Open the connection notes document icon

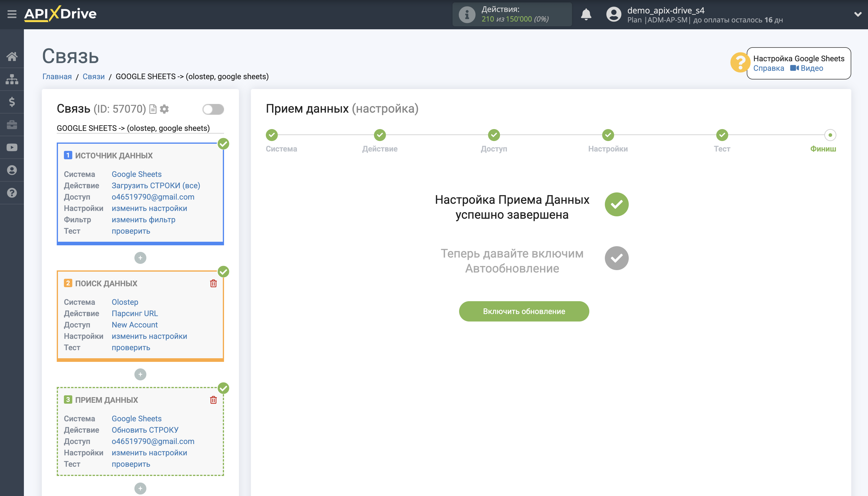tap(153, 109)
